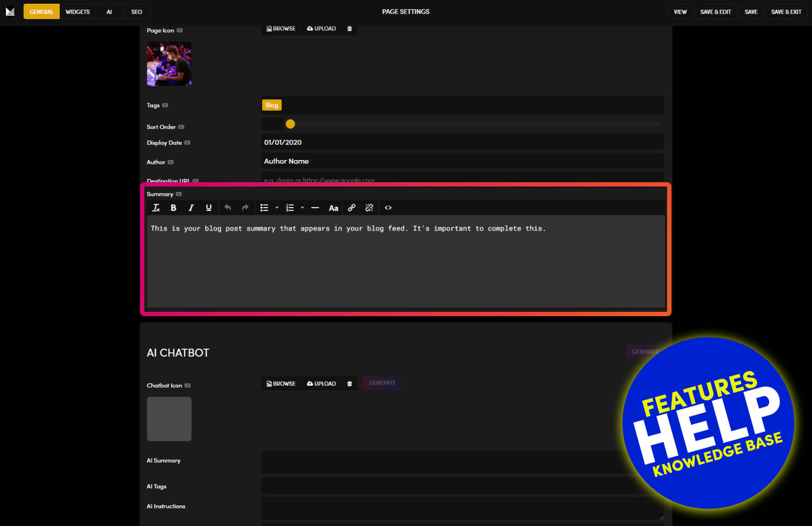Open the Aa font size menu

(x=333, y=208)
